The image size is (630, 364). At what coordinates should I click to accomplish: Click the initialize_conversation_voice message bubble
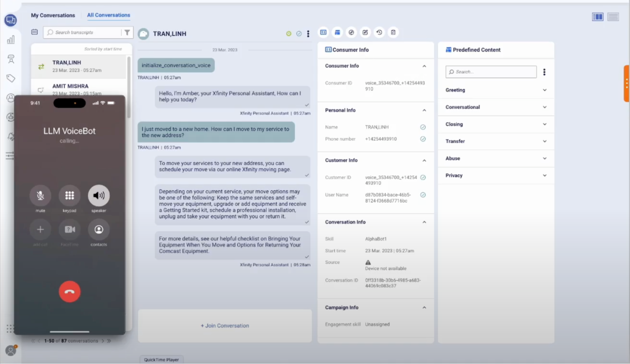pyautogui.click(x=176, y=65)
